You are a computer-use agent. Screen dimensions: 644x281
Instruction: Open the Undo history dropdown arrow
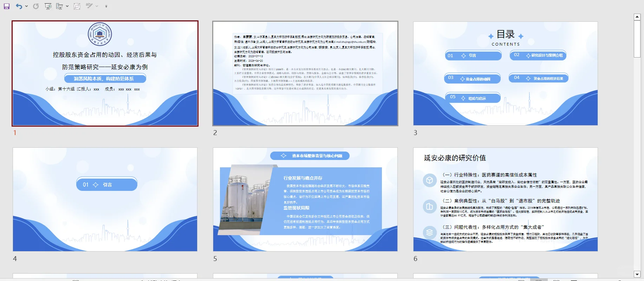27,6
